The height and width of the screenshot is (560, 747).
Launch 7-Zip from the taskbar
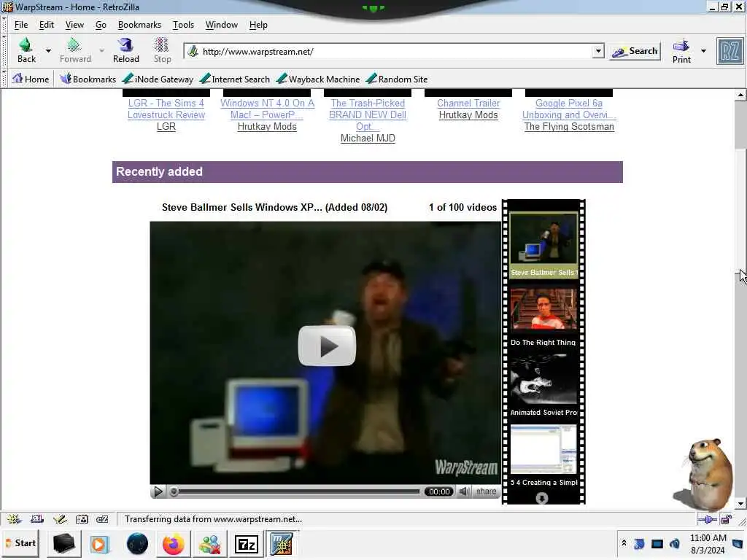coord(247,544)
